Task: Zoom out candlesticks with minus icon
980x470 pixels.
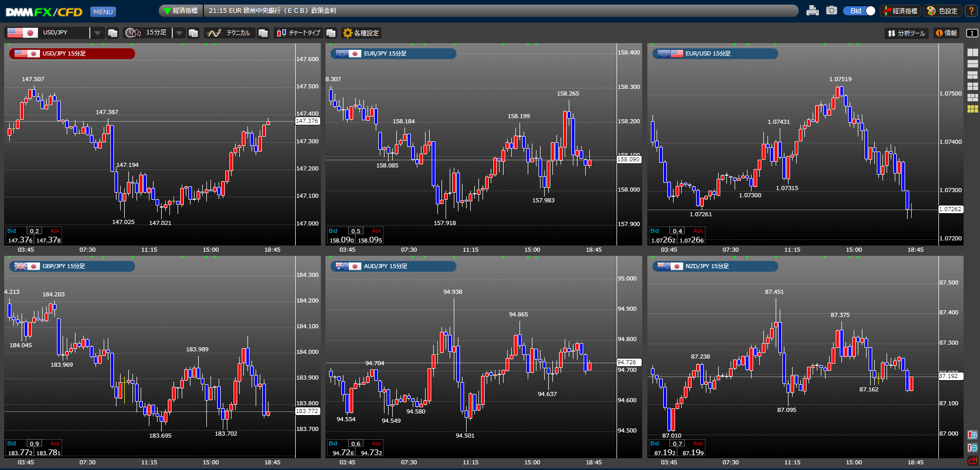Action: [x=972, y=447]
